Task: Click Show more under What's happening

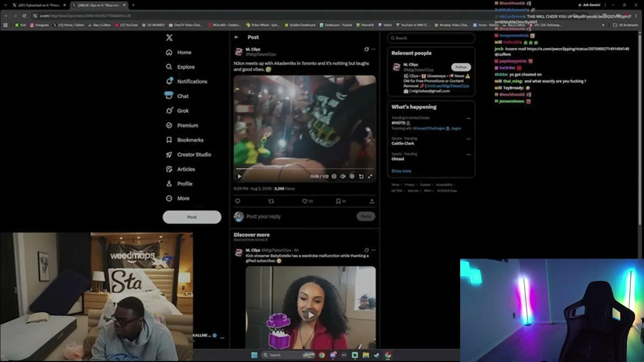Action: 401,171
